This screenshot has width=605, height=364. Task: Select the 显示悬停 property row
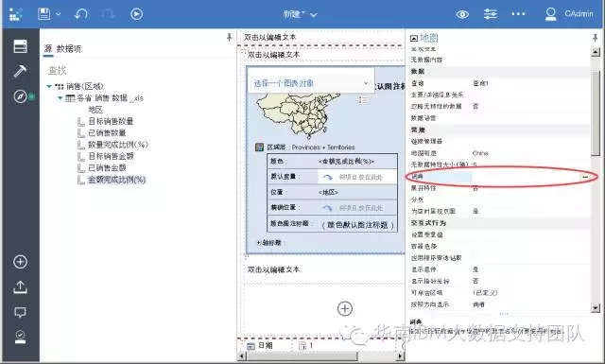pos(500,269)
